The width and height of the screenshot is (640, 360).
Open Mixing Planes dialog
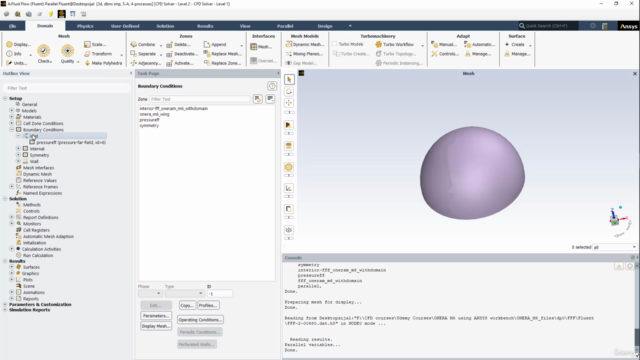tap(304, 54)
